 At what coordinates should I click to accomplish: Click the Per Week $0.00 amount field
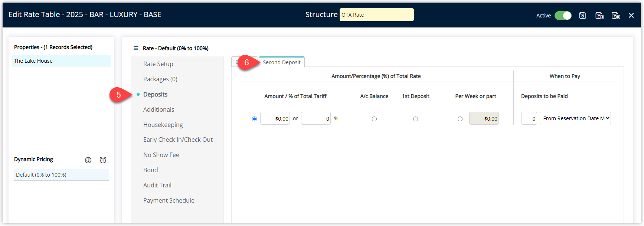point(484,118)
